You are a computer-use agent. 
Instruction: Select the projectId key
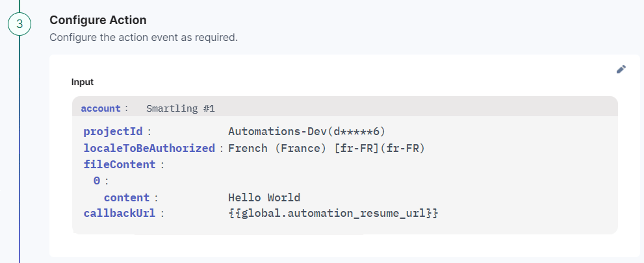point(113,131)
